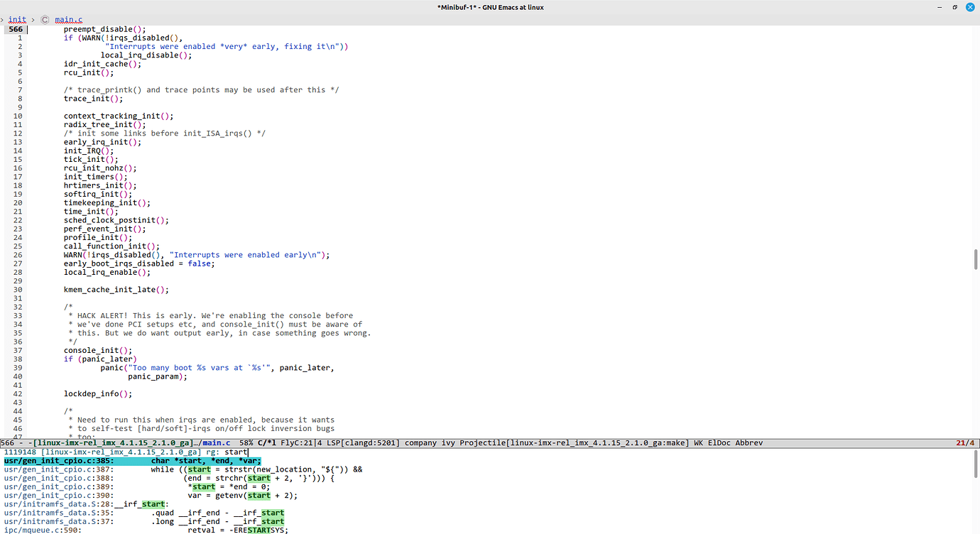980x534 pixels.
Task: Switch to main.c via the breadcrumb
Action: pos(68,19)
